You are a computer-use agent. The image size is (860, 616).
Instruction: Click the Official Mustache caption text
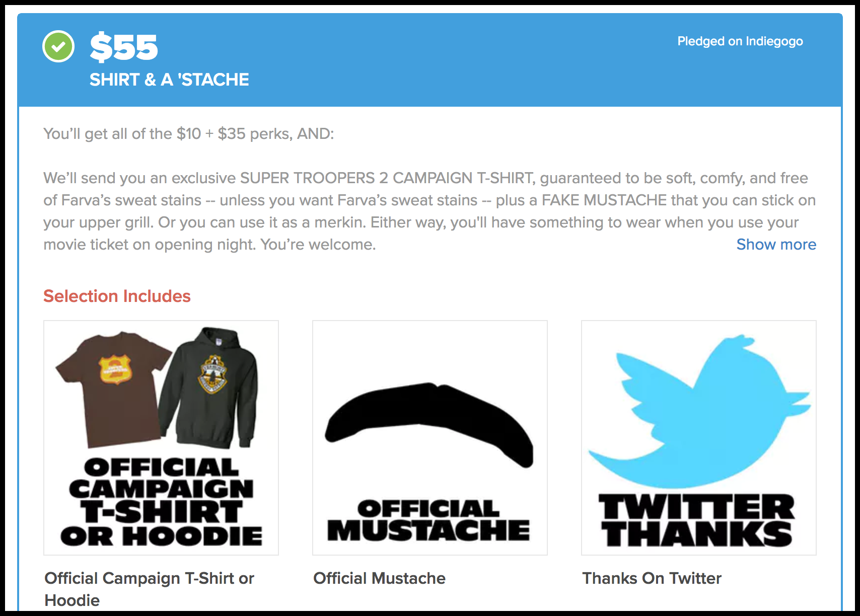tap(379, 578)
